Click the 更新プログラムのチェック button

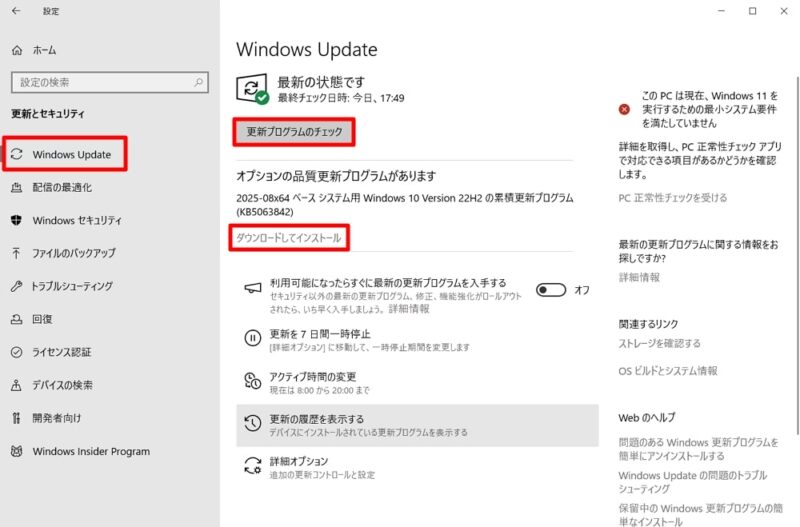pyautogui.click(x=294, y=132)
